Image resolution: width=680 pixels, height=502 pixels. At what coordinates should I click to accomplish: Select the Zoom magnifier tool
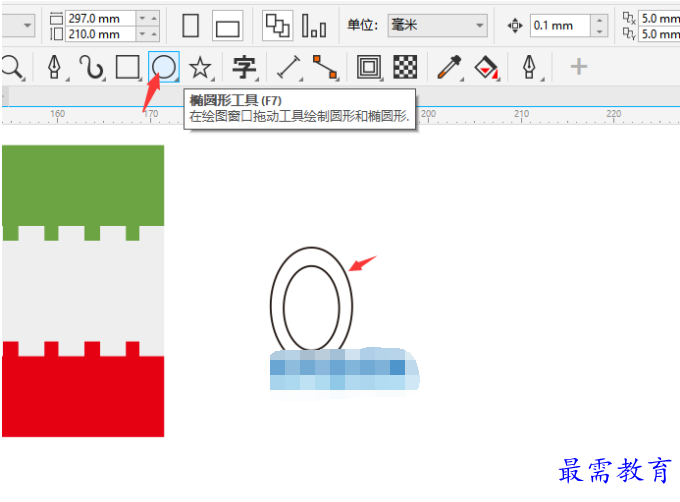click(x=12, y=68)
